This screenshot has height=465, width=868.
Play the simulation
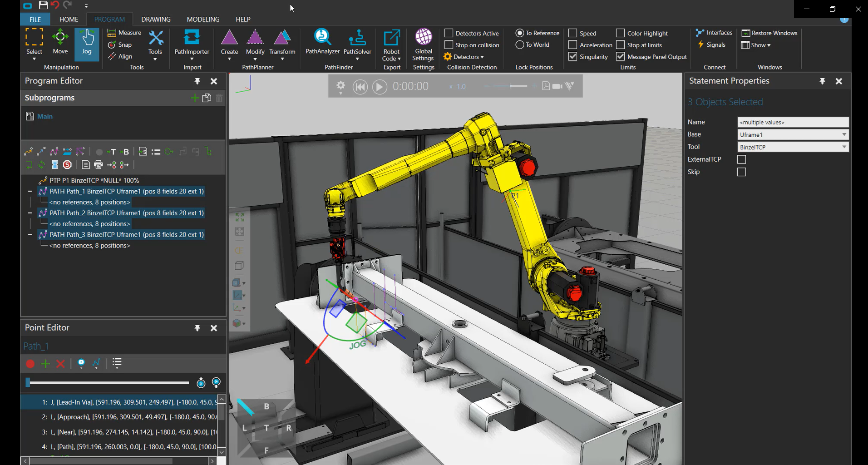[380, 87]
